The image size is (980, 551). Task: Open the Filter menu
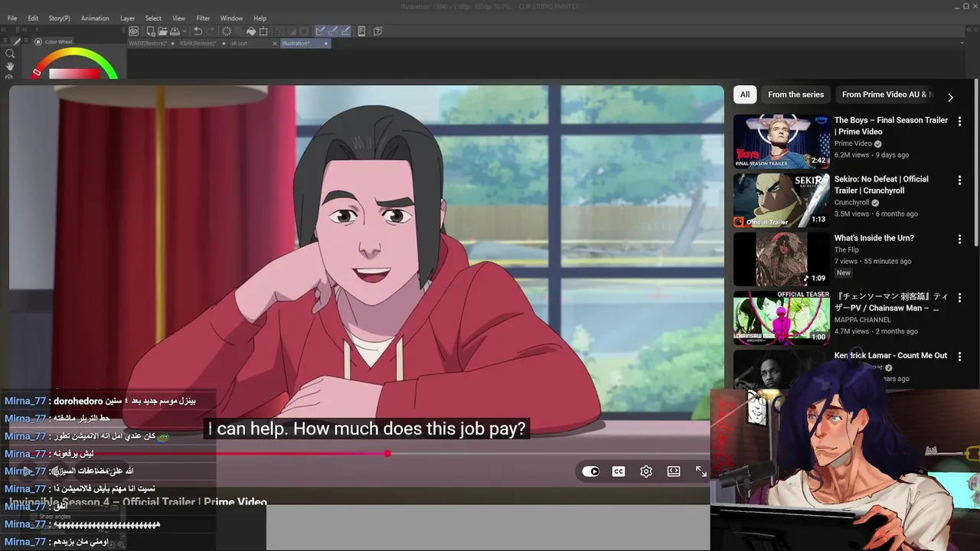point(203,18)
